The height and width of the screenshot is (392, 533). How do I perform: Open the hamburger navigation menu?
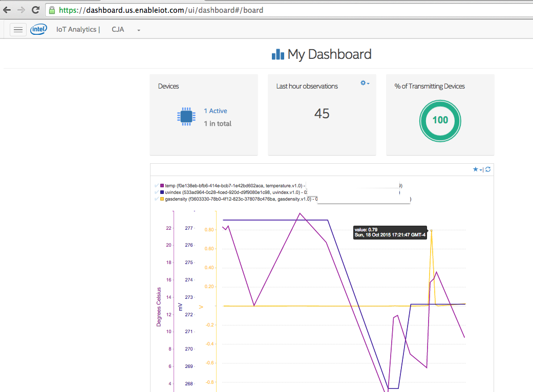[x=18, y=30]
